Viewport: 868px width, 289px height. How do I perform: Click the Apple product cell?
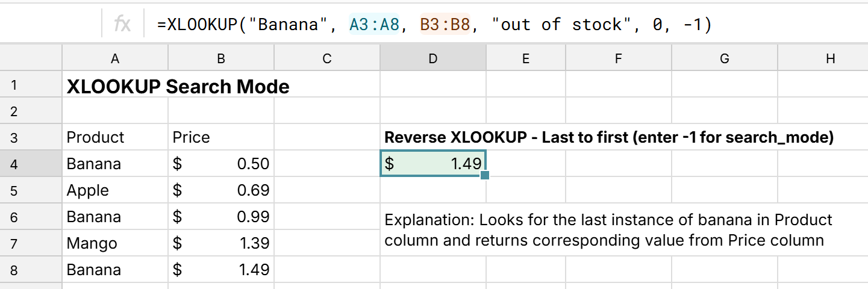click(114, 190)
